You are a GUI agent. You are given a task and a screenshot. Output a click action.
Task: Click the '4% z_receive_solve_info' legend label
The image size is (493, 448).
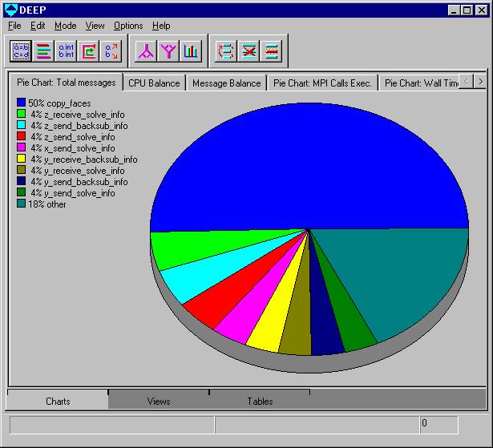point(77,115)
